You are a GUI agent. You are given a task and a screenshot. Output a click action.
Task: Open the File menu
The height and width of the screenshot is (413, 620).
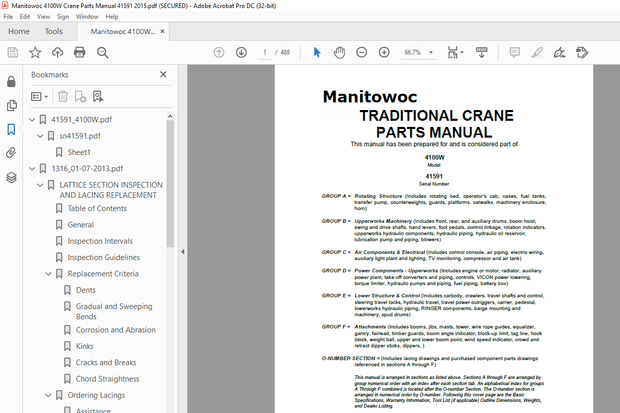8,17
